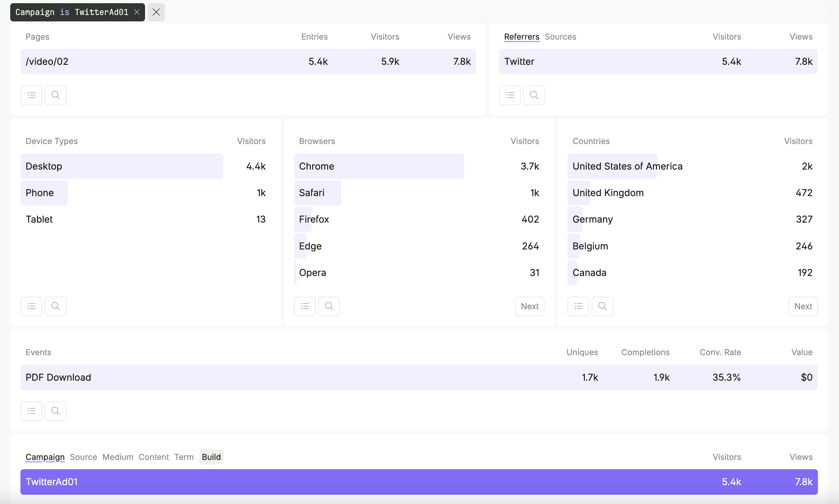Click Next in the Browsers panel

pyautogui.click(x=529, y=306)
